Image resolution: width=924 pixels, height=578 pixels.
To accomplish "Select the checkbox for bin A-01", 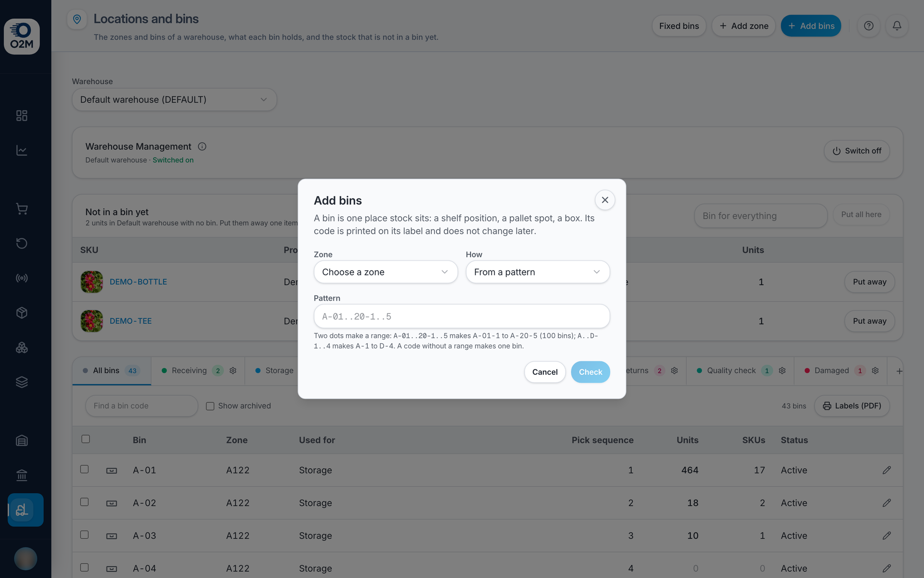I will coord(84,469).
